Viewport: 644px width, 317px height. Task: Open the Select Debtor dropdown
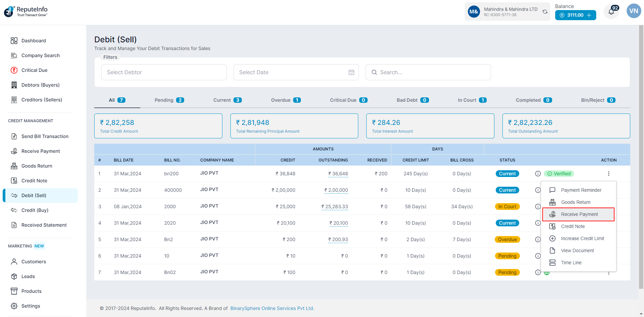(164, 72)
